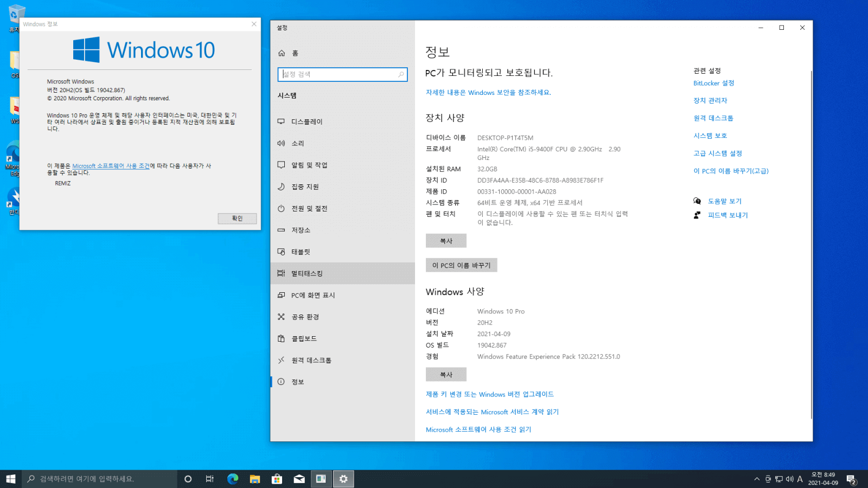868x488 pixels.
Task: Click installed RAM value 32.0GB
Action: (487, 169)
